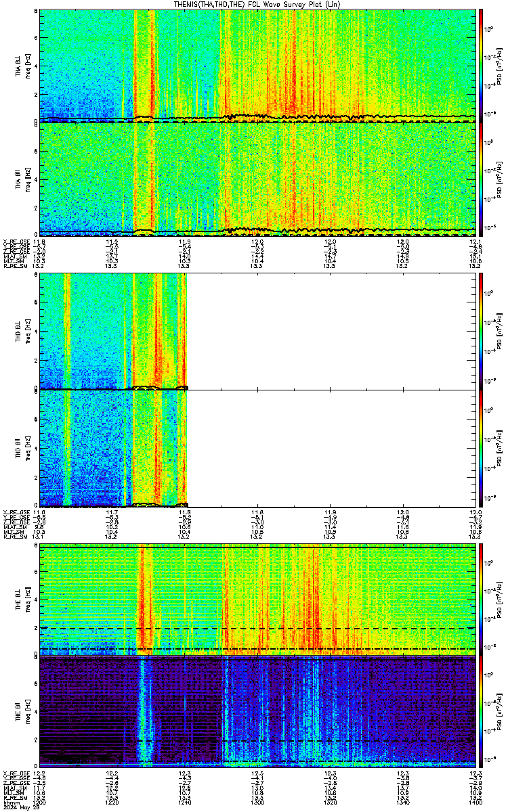
Task: Click the THD B∥ freq [Hz] axis label
Action: [22, 448]
